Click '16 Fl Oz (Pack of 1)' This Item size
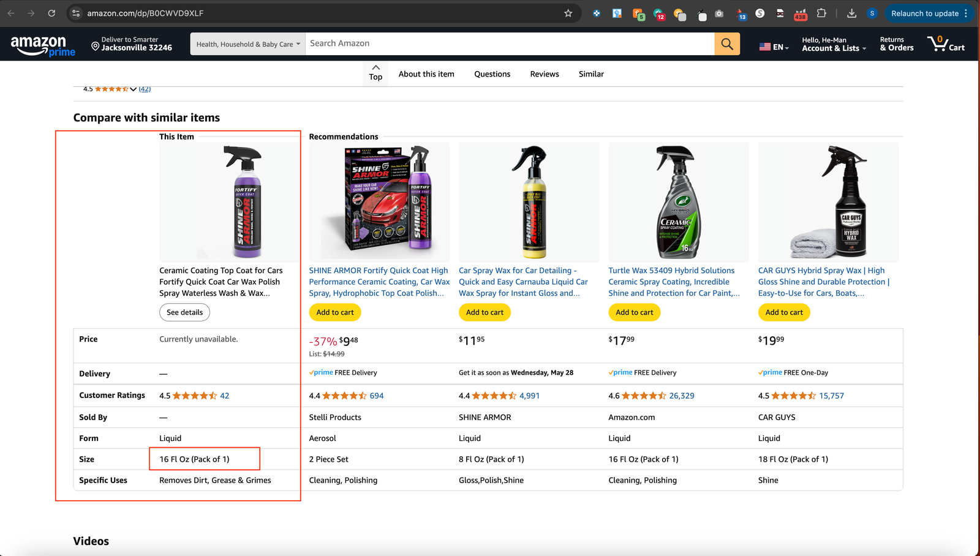The width and height of the screenshot is (980, 556). [x=194, y=459]
